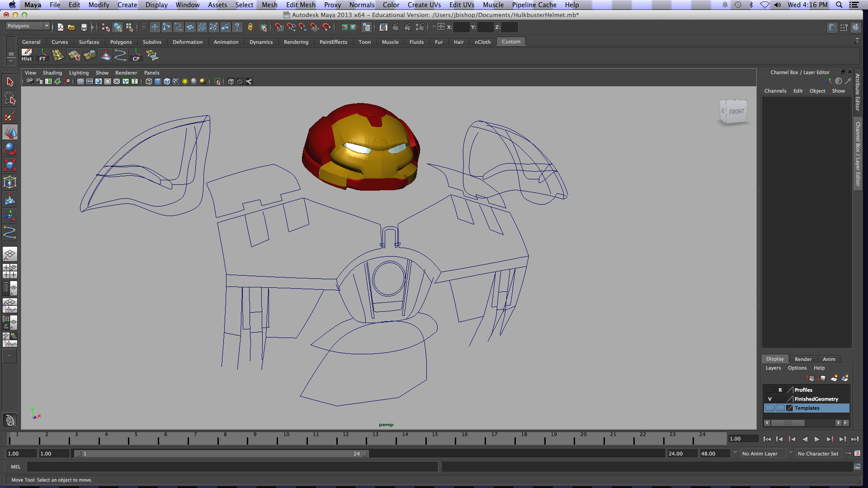Switch to the Rendering shelf tab
The image size is (868, 488).
(x=296, y=42)
